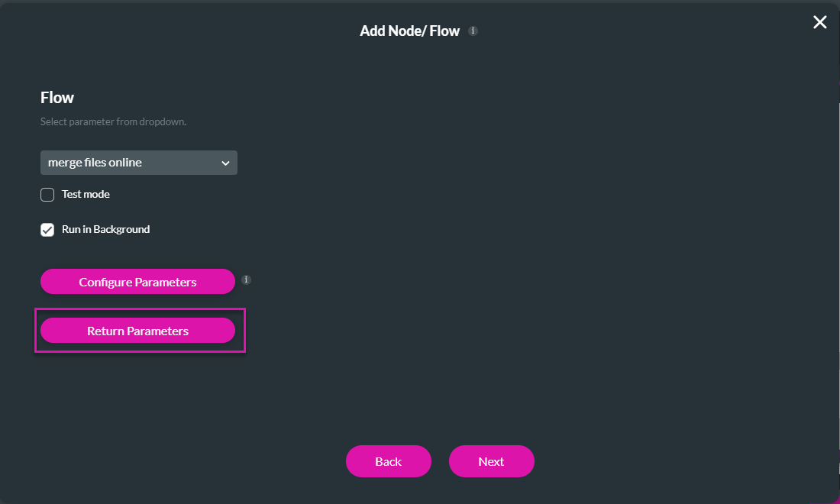The height and width of the screenshot is (504, 840).
Task: Click the X icon to dismiss the dialog
Action: pyautogui.click(x=819, y=22)
